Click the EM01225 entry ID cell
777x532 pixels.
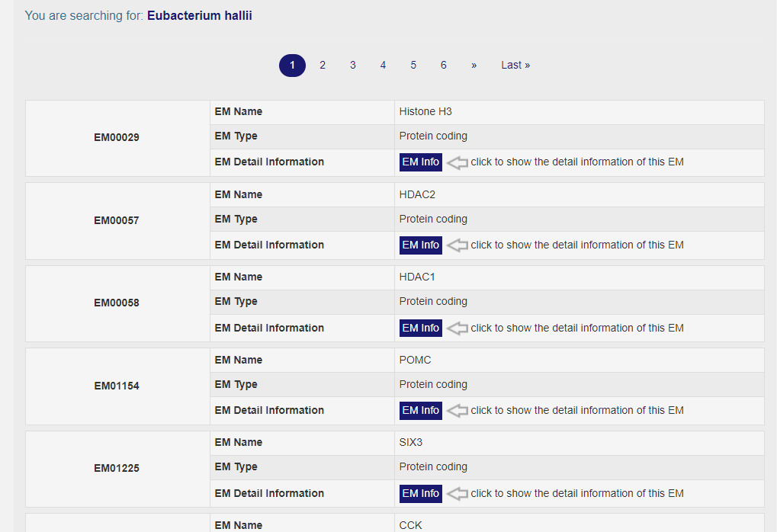[117, 469]
